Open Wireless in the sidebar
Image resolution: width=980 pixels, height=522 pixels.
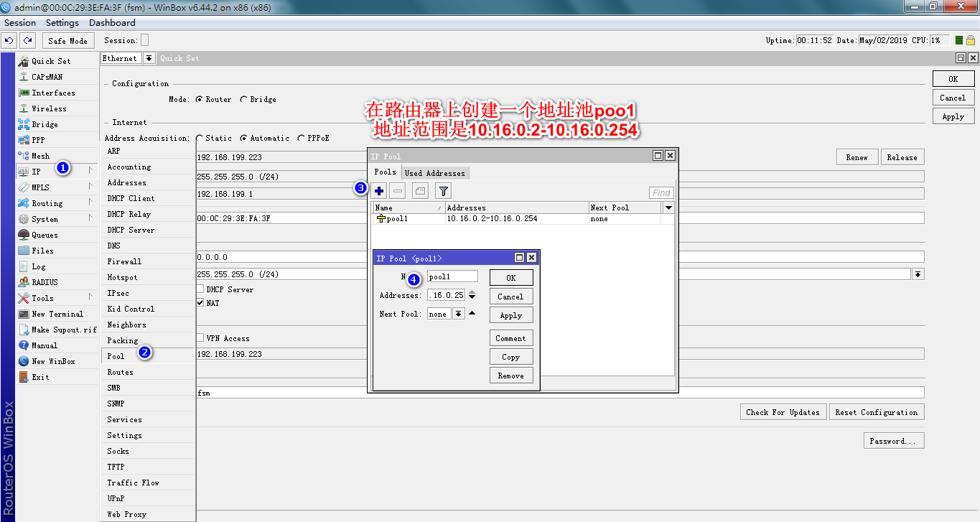click(49, 108)
